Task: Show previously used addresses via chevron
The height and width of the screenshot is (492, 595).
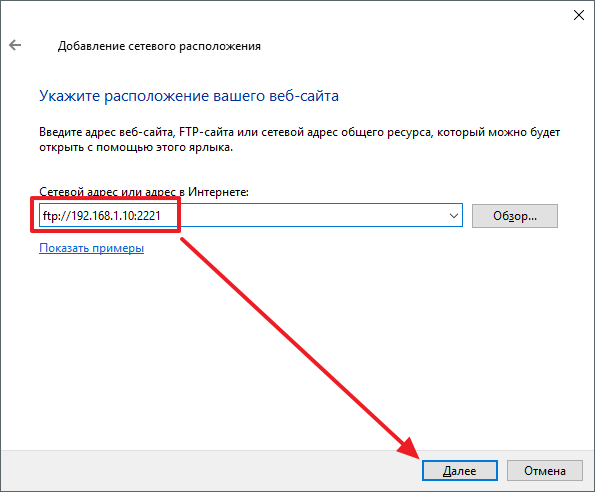Action: click(453, 216)
